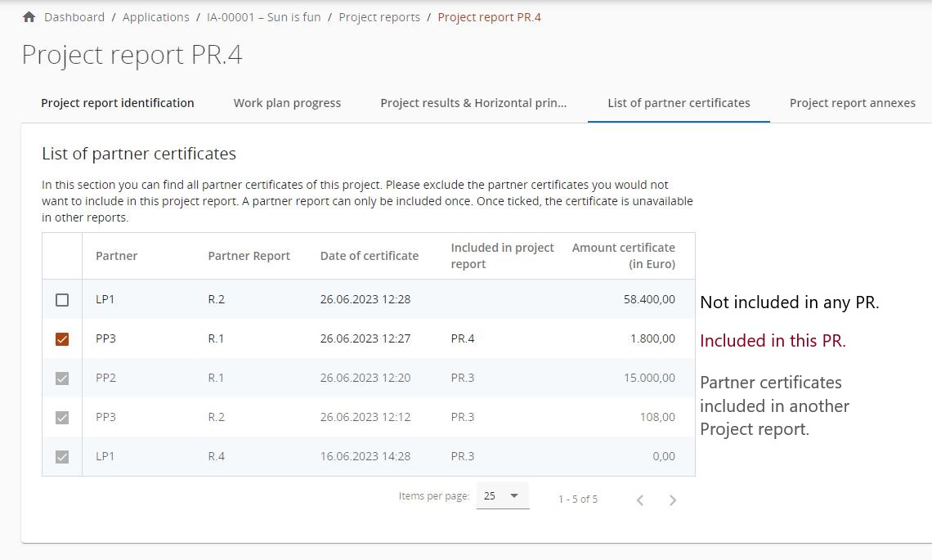Open Applications breadcrumb link

[155, 17]
